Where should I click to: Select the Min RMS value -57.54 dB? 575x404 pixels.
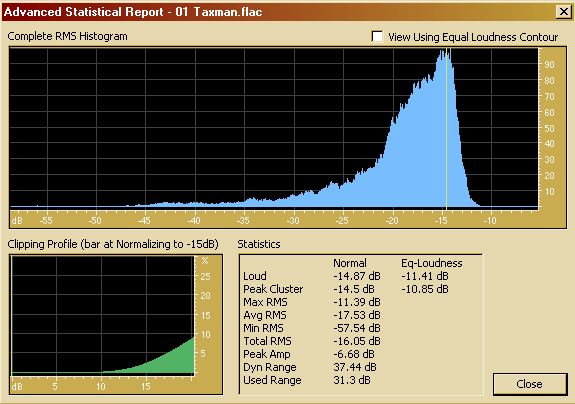(357, 328)
